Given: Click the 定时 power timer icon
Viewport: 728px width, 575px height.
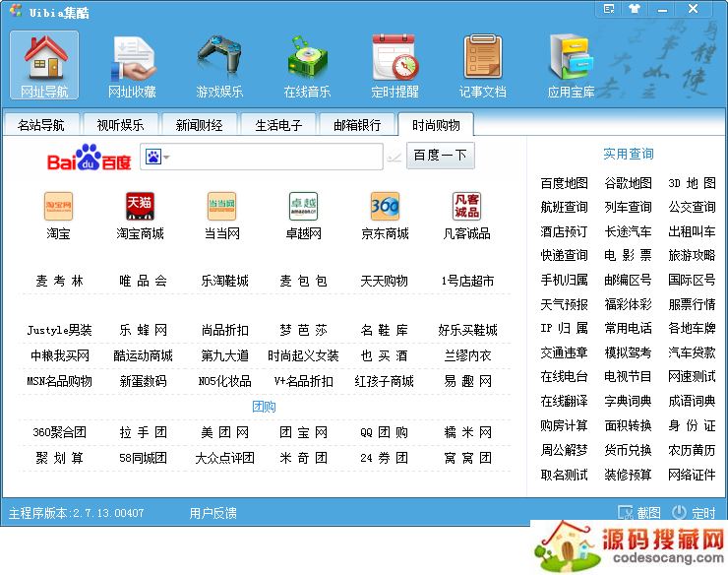Looking at the screenshot, I should tap(679, 512).
